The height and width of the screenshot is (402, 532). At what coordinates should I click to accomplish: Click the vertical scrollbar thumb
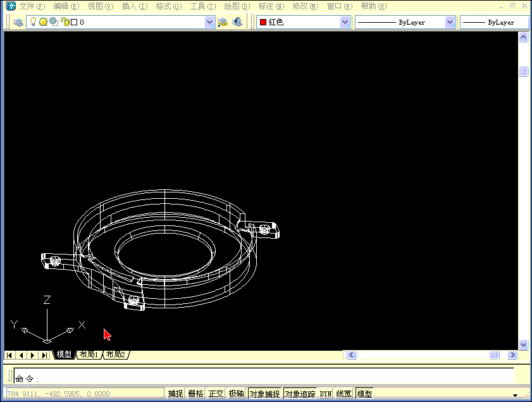click(523, 71)
